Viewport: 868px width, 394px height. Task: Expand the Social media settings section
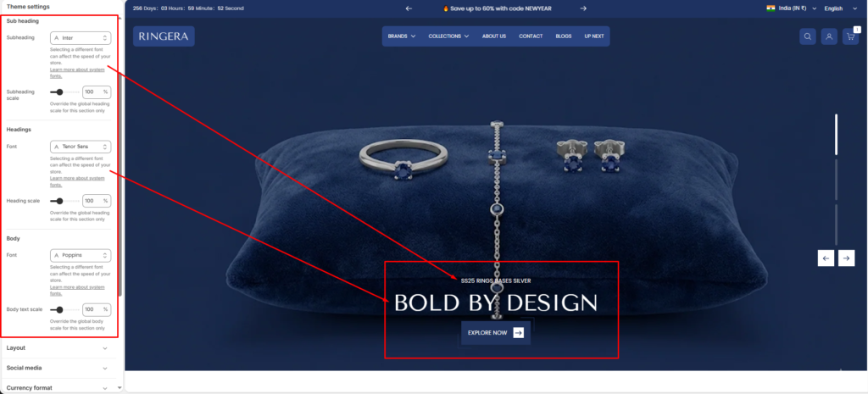tap(59, 368)
